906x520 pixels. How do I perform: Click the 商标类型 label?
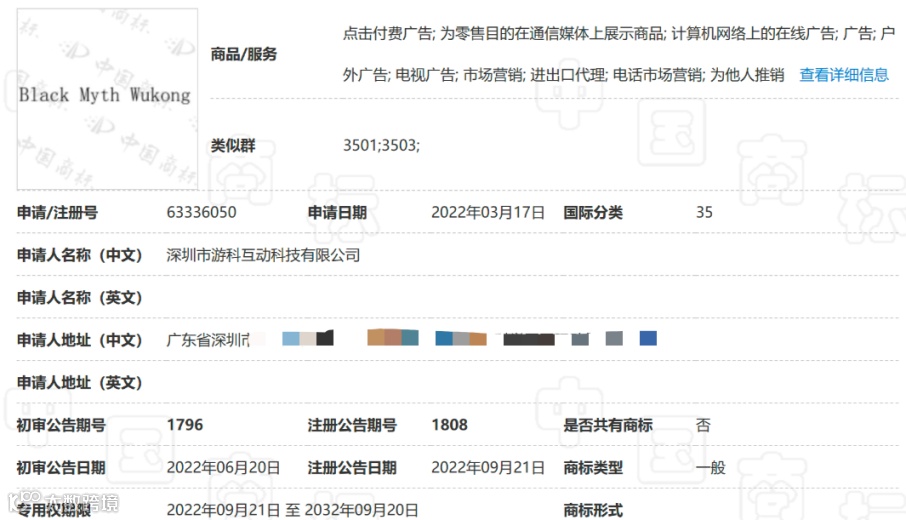[593, 467]
